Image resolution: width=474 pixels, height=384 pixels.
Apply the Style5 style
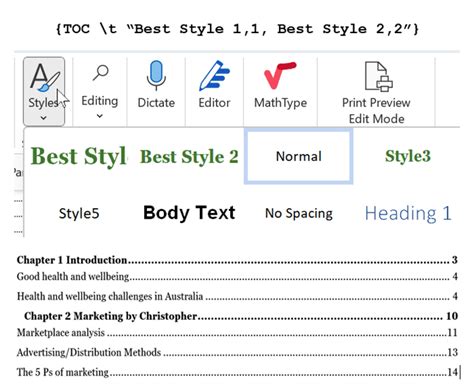coord(79,213)
